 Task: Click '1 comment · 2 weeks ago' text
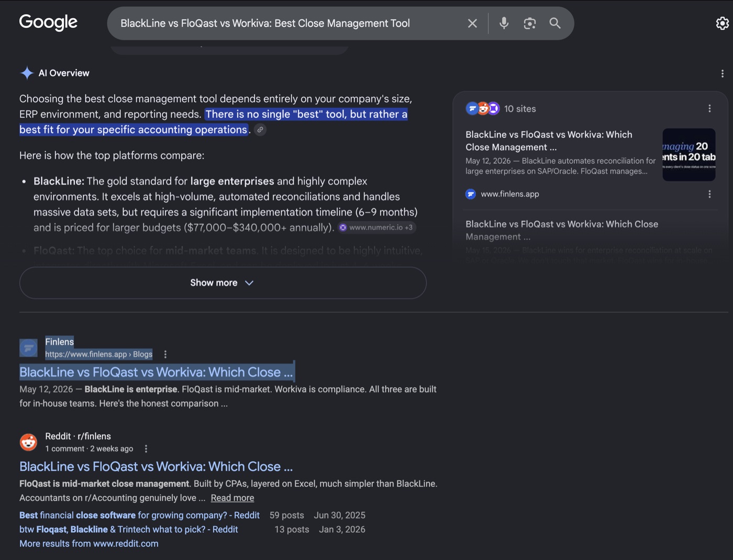point(89,449)
